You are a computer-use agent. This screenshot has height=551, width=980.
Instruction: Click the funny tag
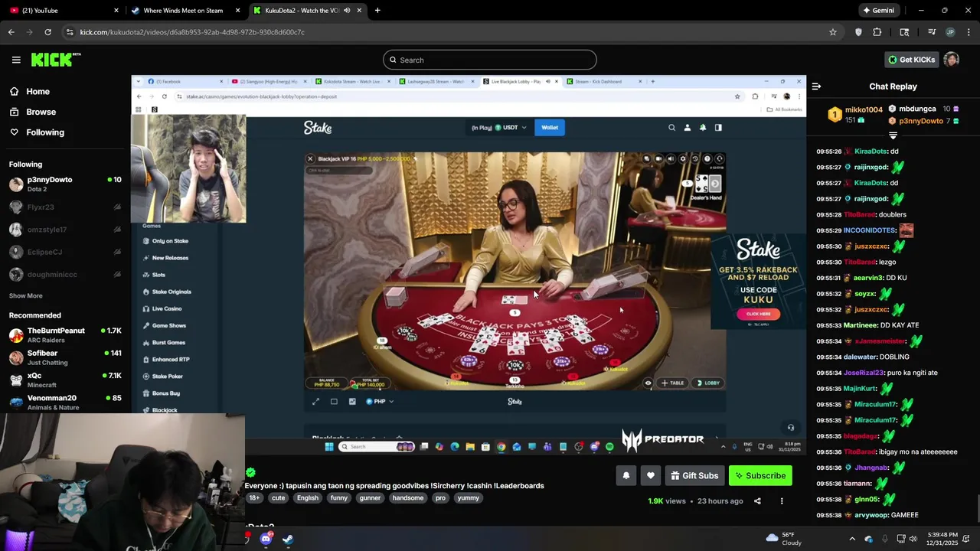pyautogui.click(x=339, y=498)
